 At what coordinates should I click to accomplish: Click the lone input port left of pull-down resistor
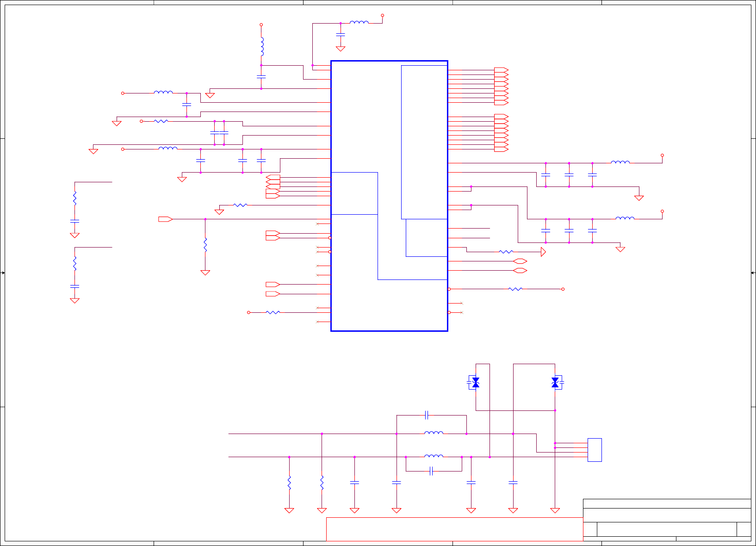[166, 219]
